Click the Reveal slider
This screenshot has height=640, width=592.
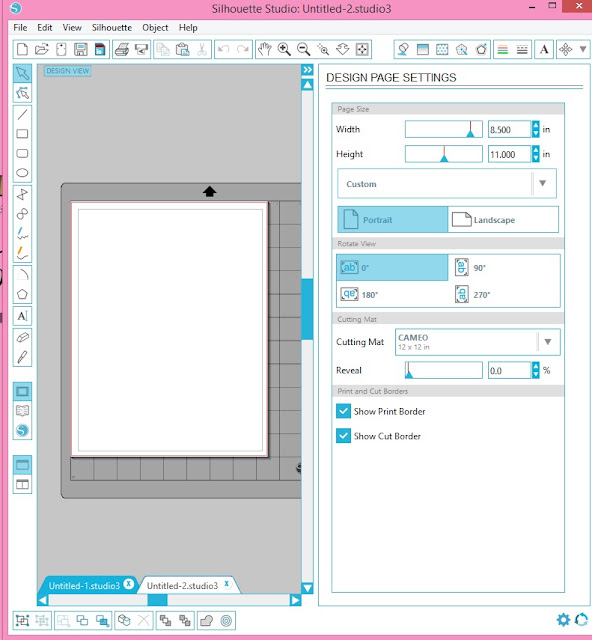(443, 370)
